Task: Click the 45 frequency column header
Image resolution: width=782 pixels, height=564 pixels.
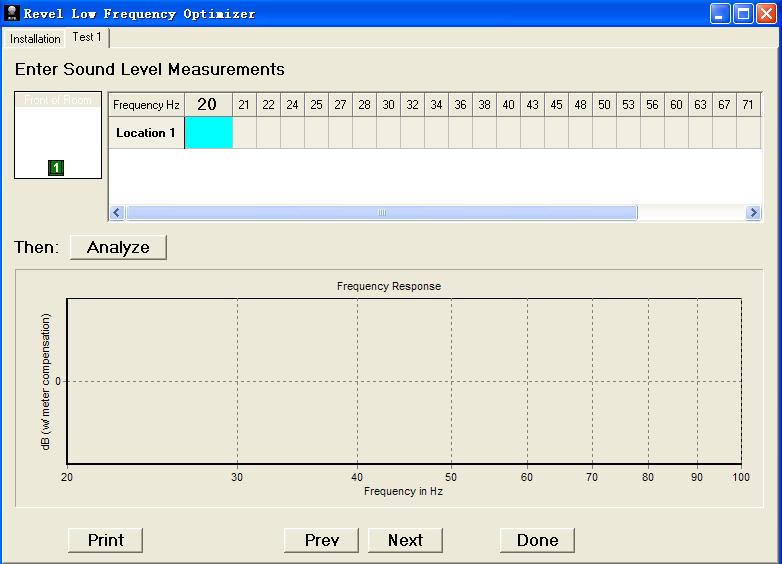Action: pos(557,105)
